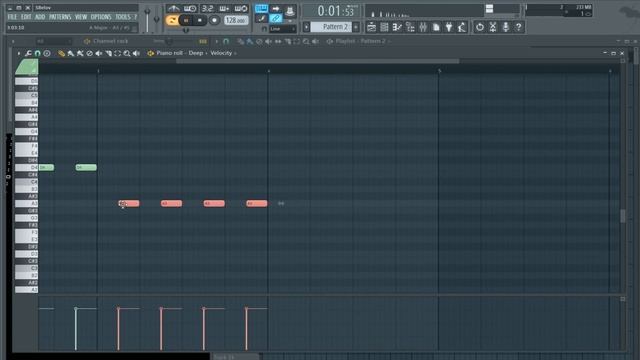Open the global snap Line dropdown
The height and width of the screenshot is (360, 640).
[282, 29]
